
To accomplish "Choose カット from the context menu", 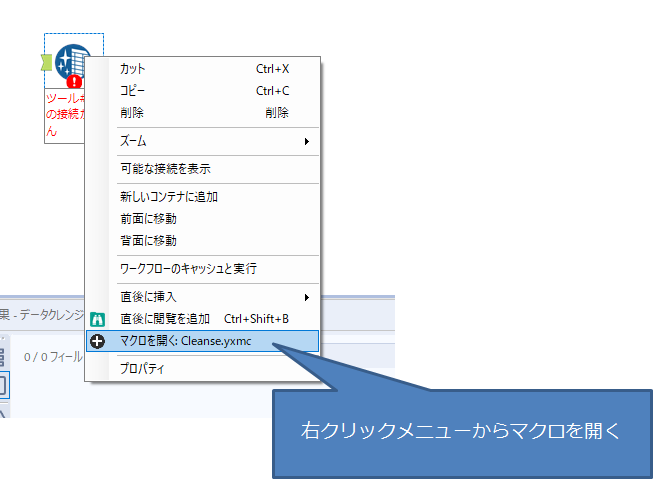I will point(132,69).
